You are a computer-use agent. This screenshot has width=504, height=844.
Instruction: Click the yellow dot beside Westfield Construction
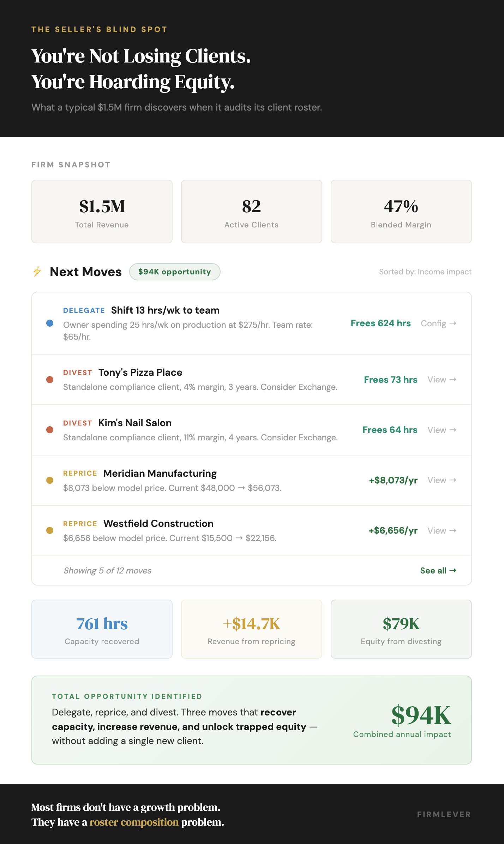click(x=50, y=530)
